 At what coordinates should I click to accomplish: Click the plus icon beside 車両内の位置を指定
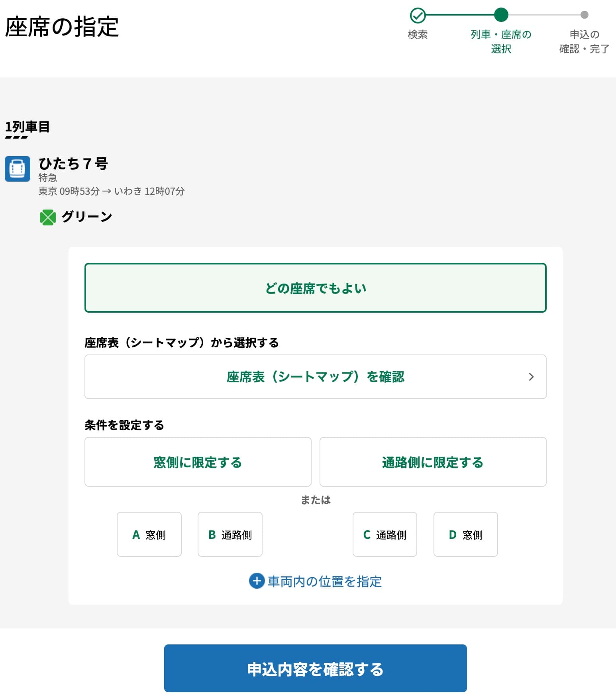[257, 581]
